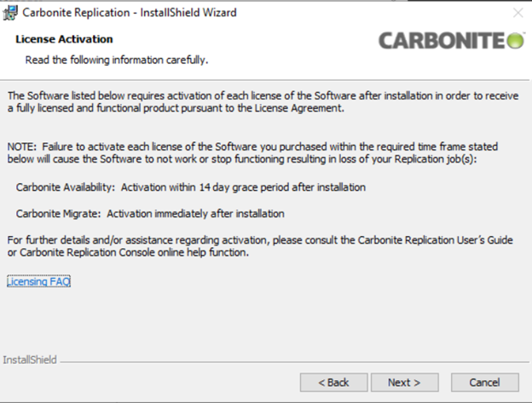This screenshot has height=403, width=532.
Task: Click the Carbonite Migrate activation line
Action: click(149, 213)
